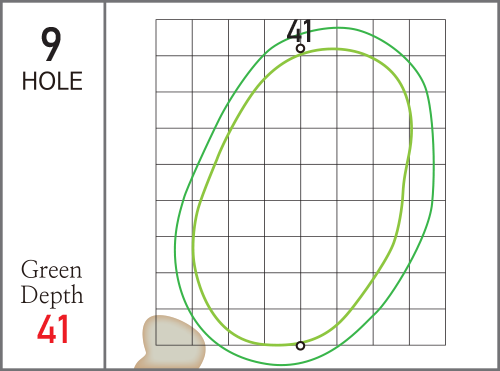The height and width of the screenshot is (371, 500).
Task: Click the small circle marker below the black 41
Action: [300, 48]
